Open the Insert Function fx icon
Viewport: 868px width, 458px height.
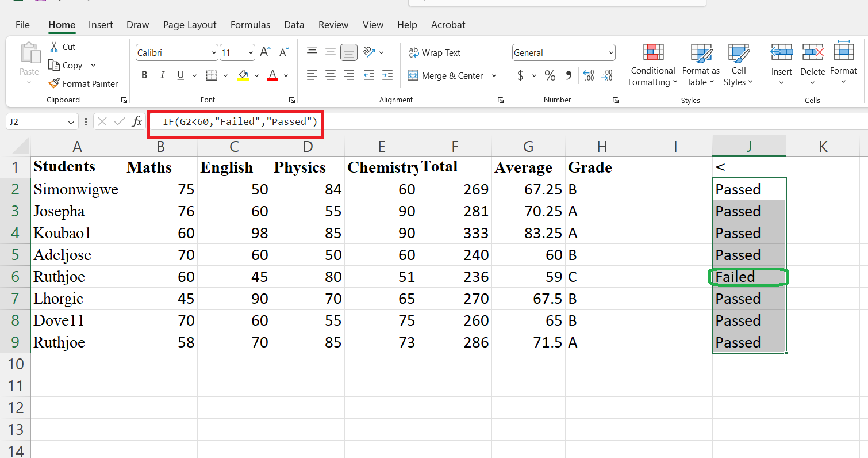[x=137, y=121]
